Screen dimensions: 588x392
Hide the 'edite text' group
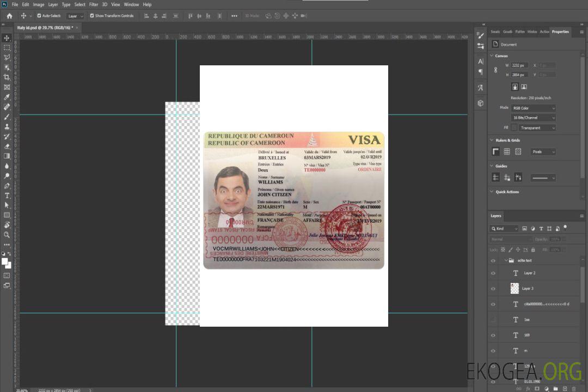[x=493, y=261]
